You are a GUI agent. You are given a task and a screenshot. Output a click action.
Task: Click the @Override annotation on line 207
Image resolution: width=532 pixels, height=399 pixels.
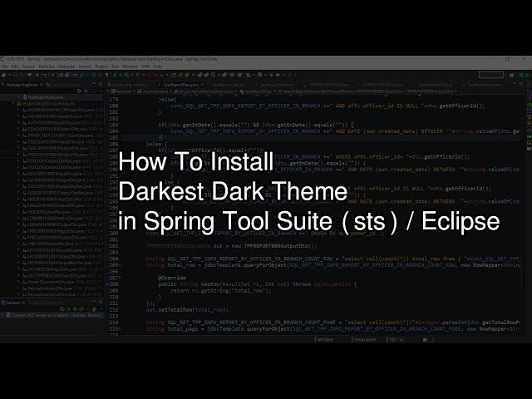pyautogui.click(x=172, y=278)
